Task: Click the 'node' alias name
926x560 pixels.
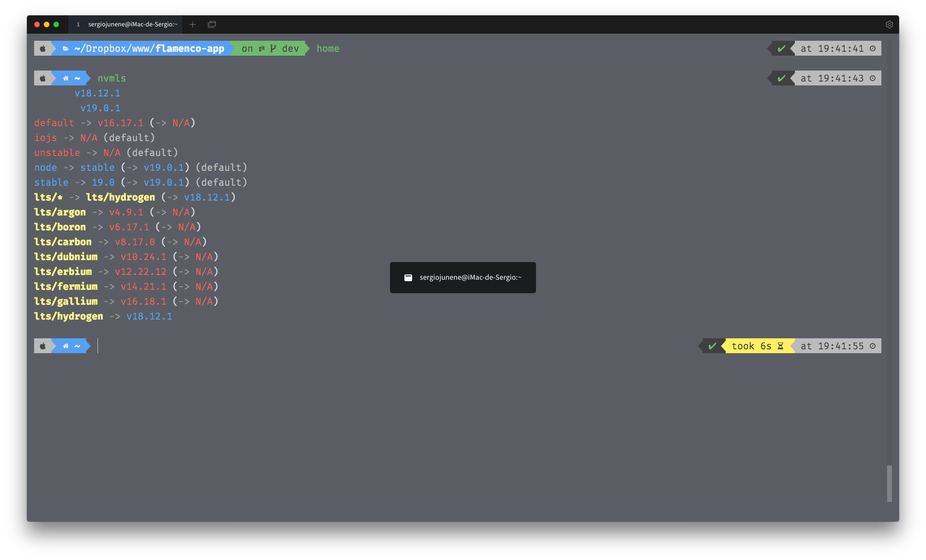Action: (46, 167)
